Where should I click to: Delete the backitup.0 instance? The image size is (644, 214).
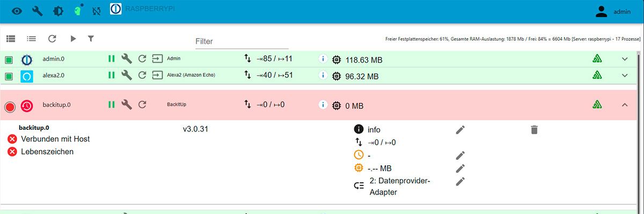pos(534,129)
